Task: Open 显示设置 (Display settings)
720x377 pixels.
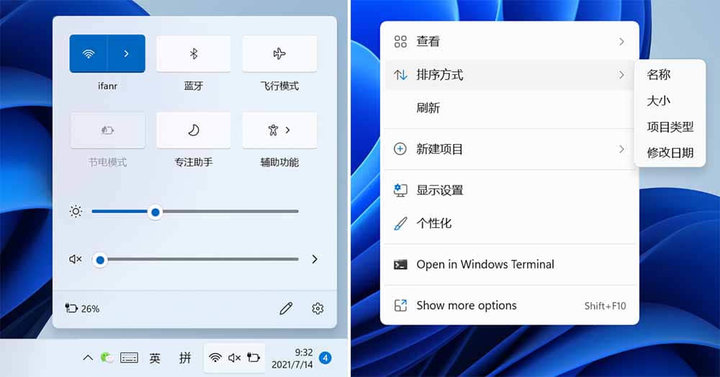Action: click(x=510, y=191)
